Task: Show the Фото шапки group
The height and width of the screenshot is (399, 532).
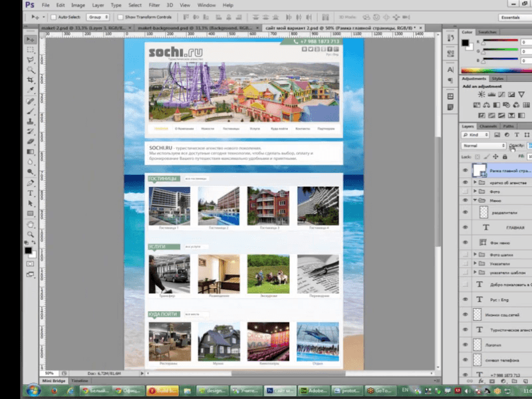Action: point(465,255)
